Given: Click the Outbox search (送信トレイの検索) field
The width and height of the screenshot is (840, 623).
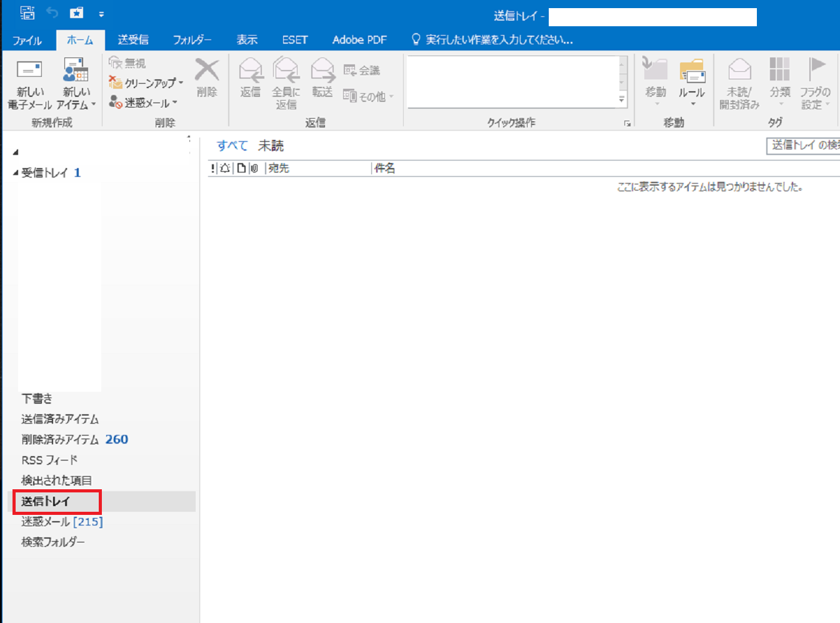Looking at the screenshot, I should click(x=804, y=145).
